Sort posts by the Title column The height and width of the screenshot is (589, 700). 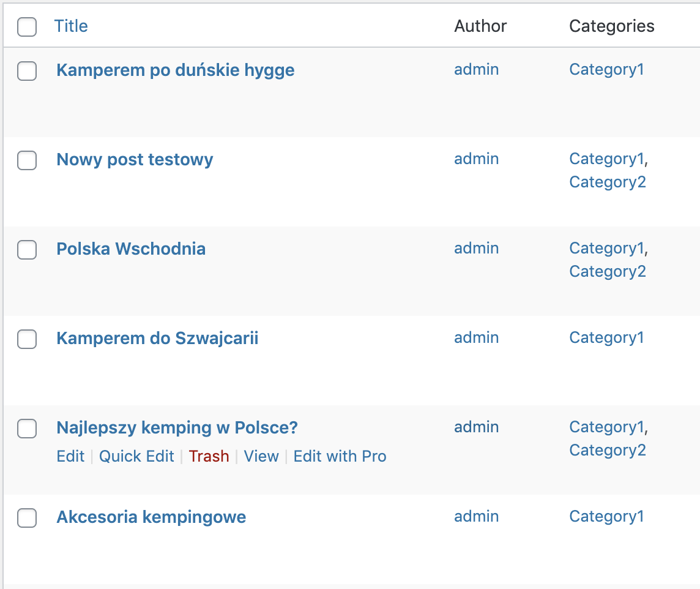[x=71, y=26]
